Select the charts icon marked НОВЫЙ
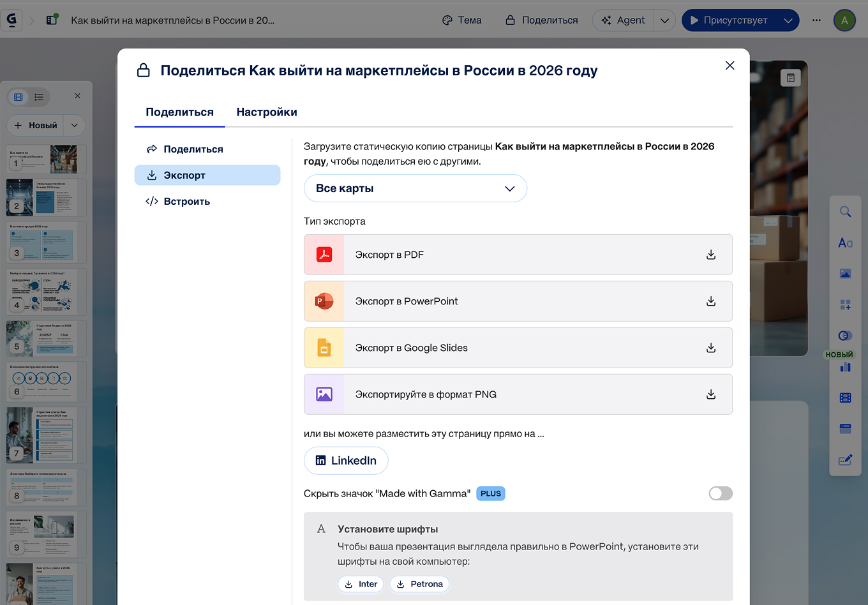 click(845, 367)
